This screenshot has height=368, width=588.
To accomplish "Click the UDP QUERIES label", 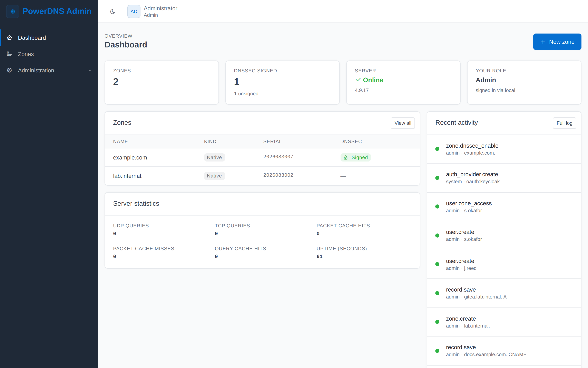I will point(131,226).
